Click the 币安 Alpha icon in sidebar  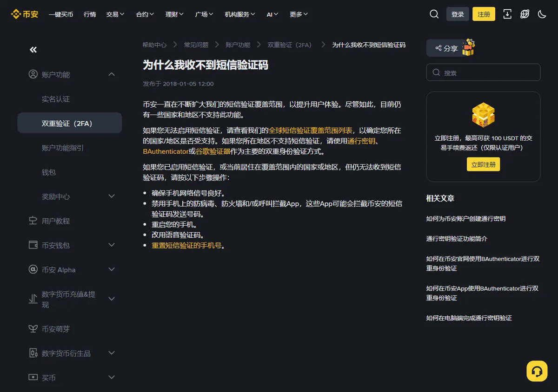[x=33, y=269]
